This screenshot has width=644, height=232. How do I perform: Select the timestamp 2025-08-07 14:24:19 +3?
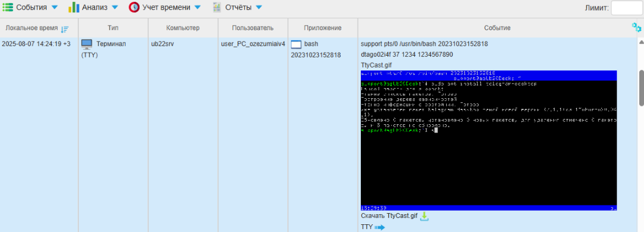pyautogui.click(x=36, y=44)
